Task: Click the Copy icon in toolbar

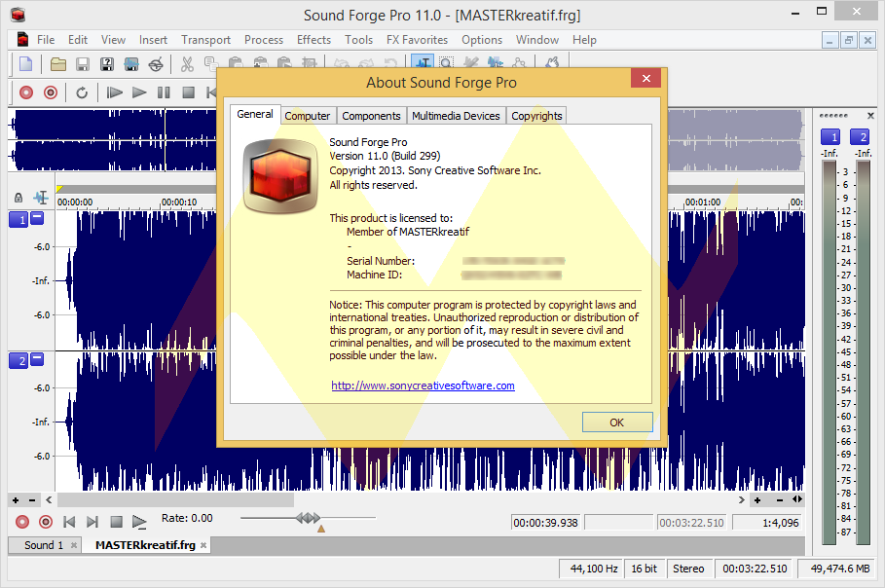Action: [211, 64]
